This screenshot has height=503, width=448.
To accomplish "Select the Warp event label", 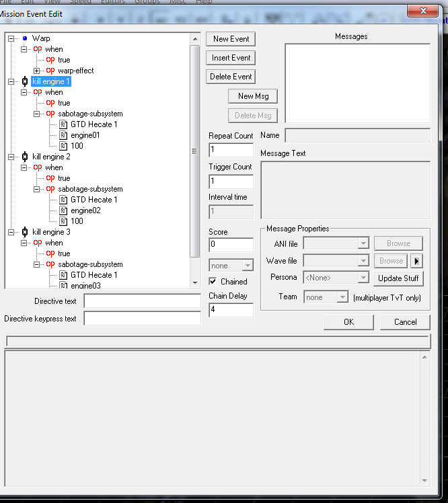I will [41, 38].
